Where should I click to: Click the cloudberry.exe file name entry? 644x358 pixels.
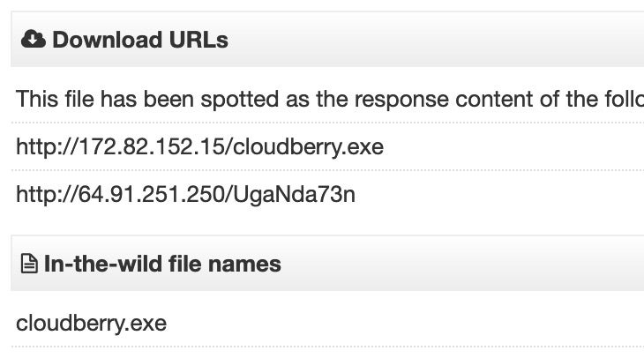point(91,323)
